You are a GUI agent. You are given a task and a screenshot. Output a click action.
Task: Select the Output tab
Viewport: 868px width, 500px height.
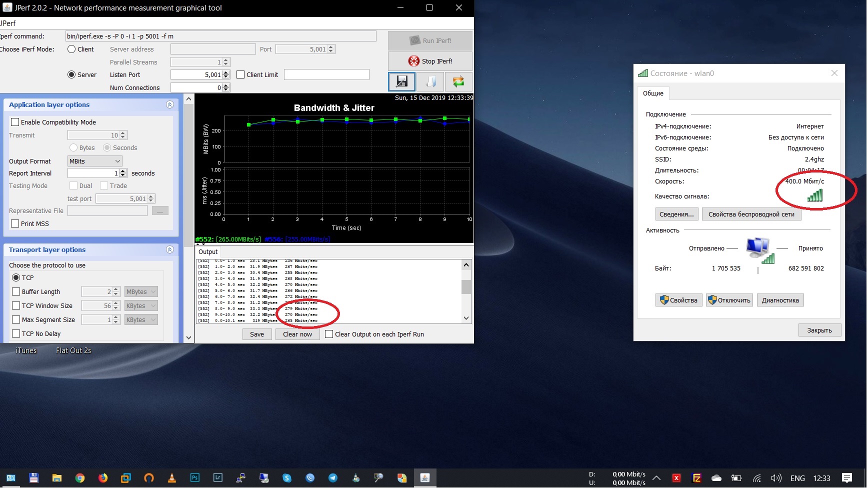click(x=208, y=251)
